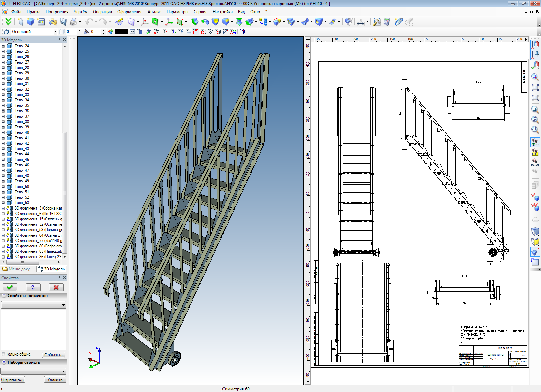Toggle the active glasses-with-star snap on right toolbar
541x392 pixels.
pos(535,142)
